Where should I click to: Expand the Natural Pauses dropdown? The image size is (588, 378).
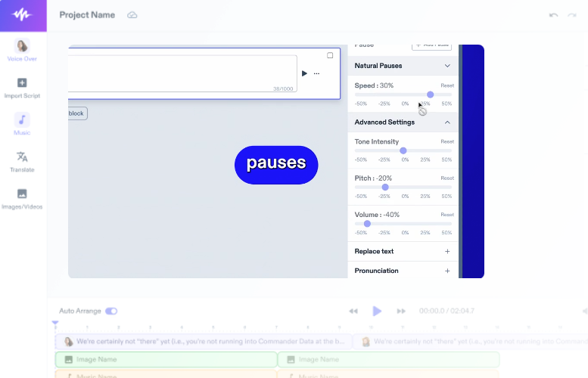pyautogui.click(x=447, y=66)
